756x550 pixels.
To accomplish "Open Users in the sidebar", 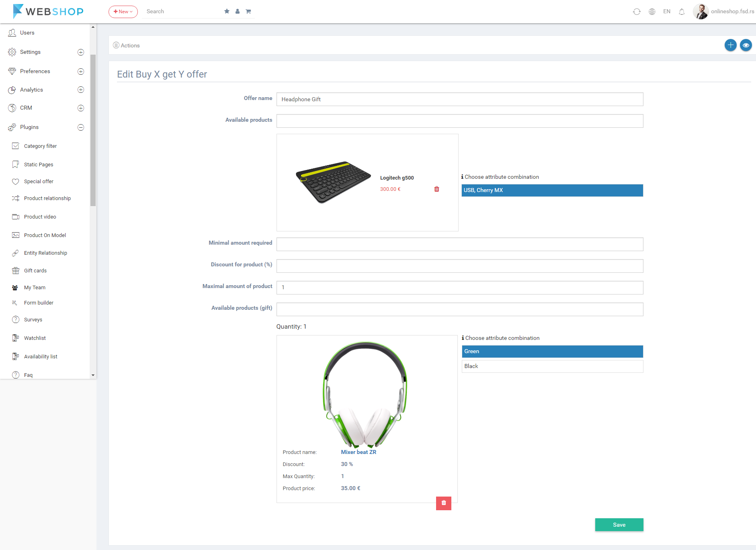I will point(27,33).
